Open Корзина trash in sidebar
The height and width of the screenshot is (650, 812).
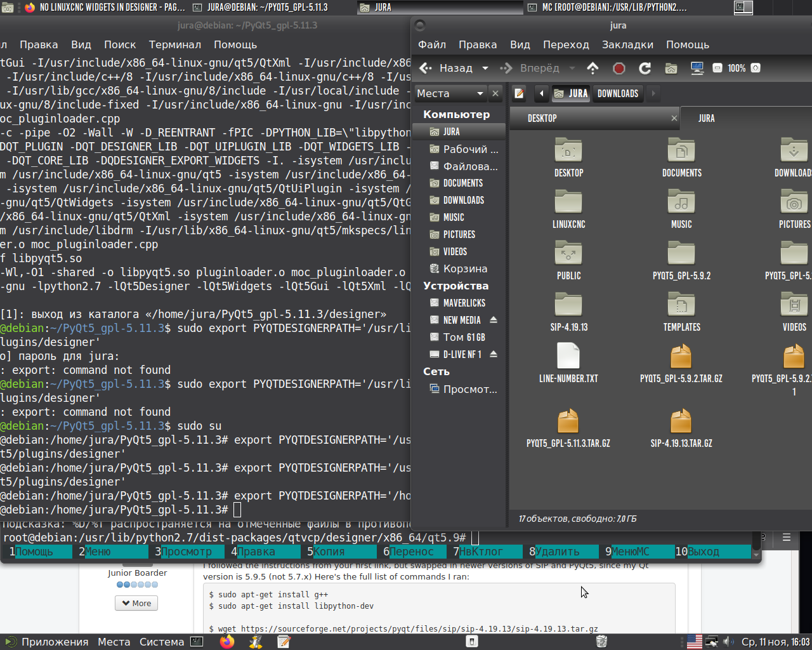tap(459, 269)
